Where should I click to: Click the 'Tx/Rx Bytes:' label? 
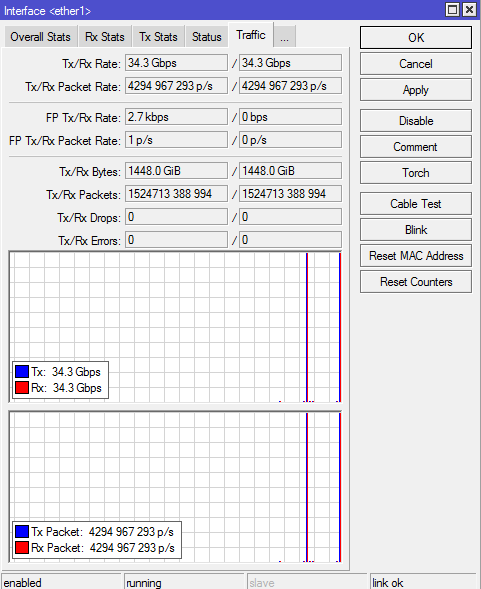click(90, 172)
